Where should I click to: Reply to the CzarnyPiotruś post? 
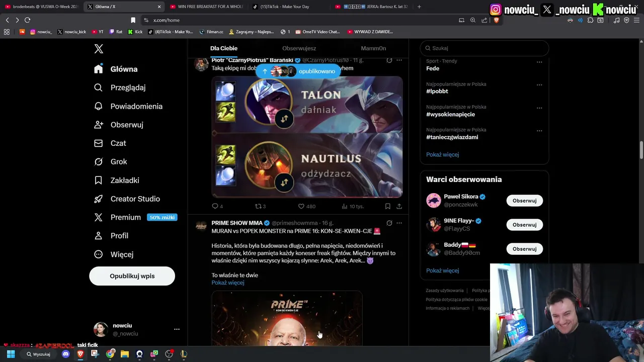(217, 206)
